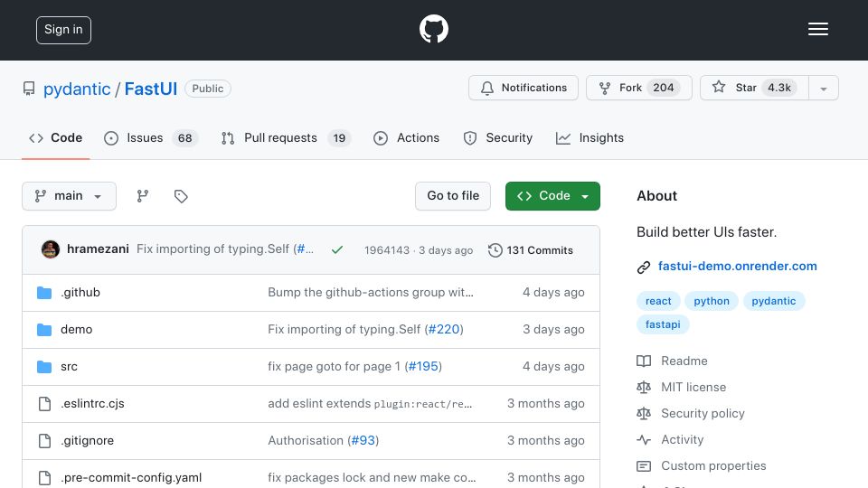Image resolution: width=868 pixels, height=488 pixels.
Task: Open the .pre-commit-config.yaml file
Action: (x=131, y=477)
